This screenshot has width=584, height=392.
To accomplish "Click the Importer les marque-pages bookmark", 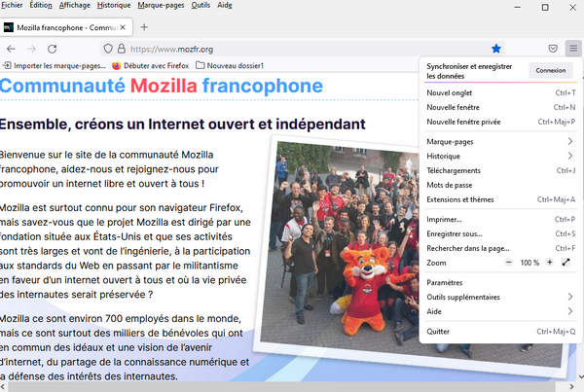I will point(55,66).
